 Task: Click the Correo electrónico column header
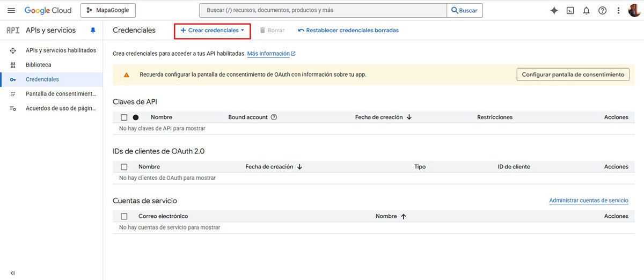(x=163, y=216)
